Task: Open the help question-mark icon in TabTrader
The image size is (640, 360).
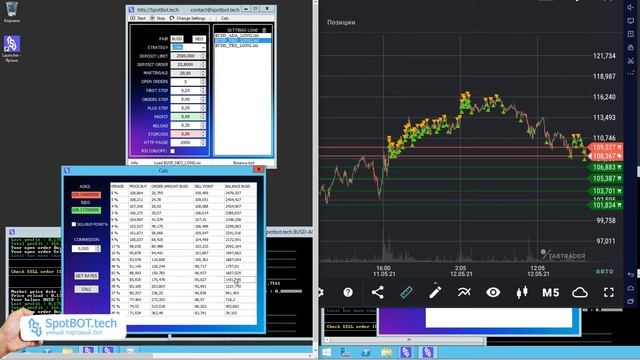Action: coord(348,292)
